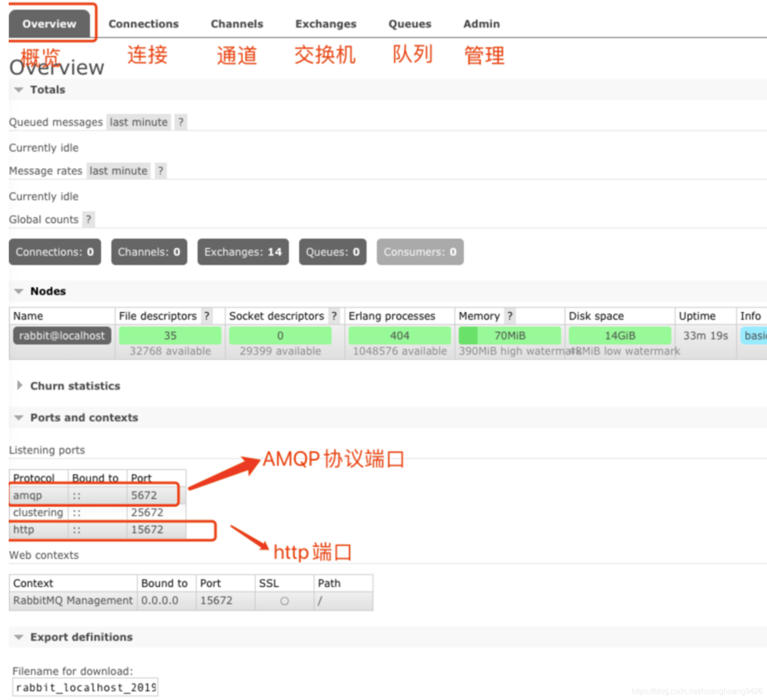
Task: Switch to the Queues tab
Action: [410, 24]
